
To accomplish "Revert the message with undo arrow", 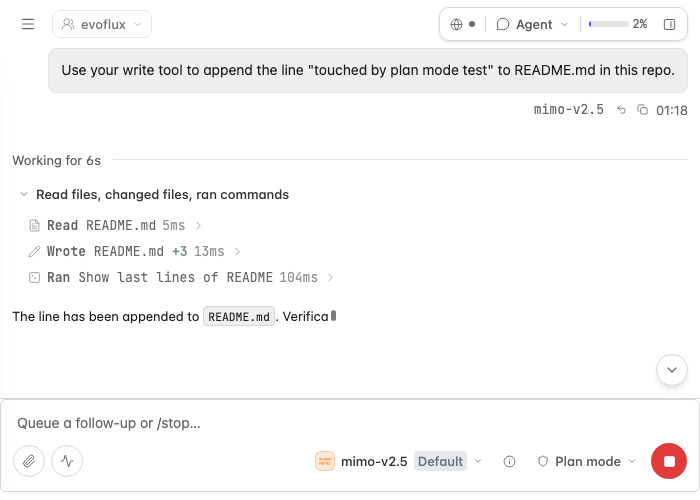I will (x=621, y=110).
